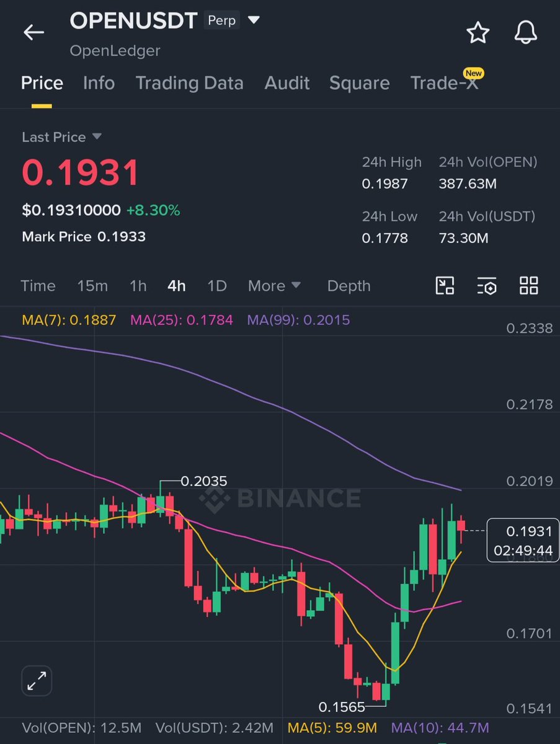560x744 pixels.
Task: Tap the Vol(USDT): 2.42M label
Action: click(x=214, y=727)
